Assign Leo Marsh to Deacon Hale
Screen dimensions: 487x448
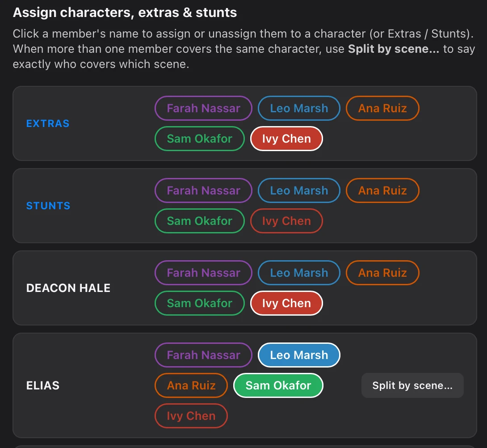(x=299, y=273)
